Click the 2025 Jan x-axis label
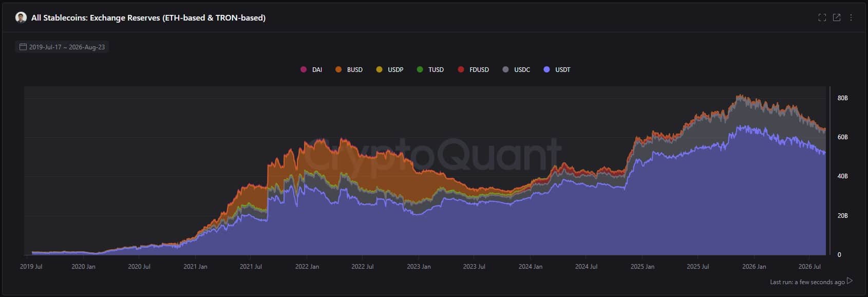868x297 pixels. click(643, 267)
